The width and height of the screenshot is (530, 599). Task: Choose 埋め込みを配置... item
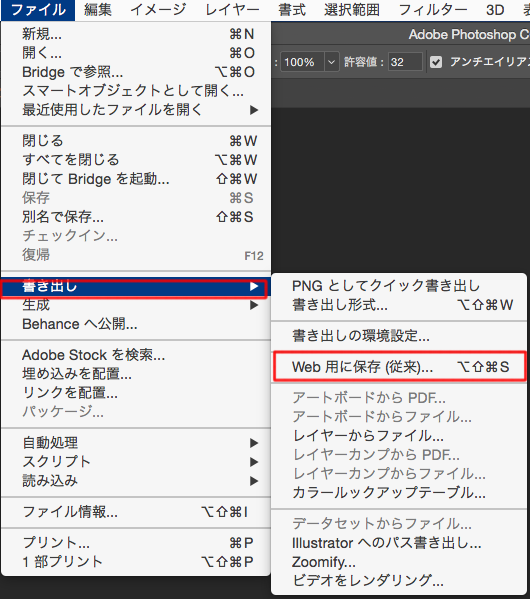click(136, 374)
